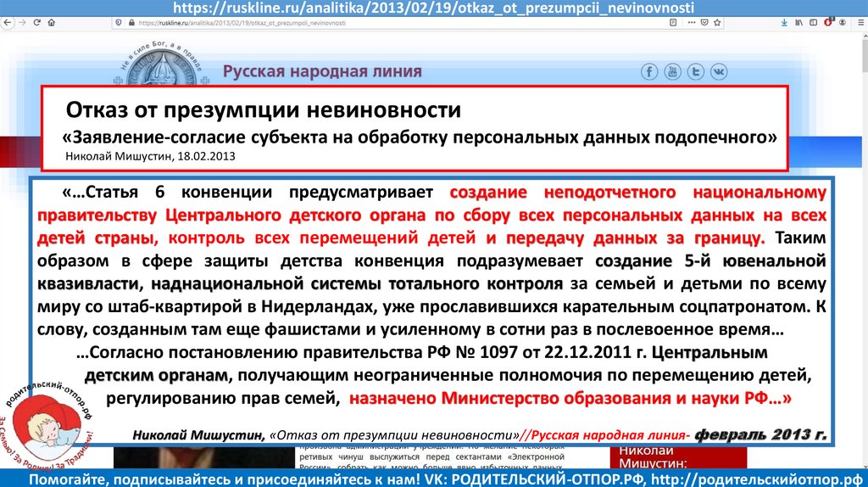Screen dimensions: 868x487
Task: Open the Firefox account avatar icon
Action: coord(843,23)
